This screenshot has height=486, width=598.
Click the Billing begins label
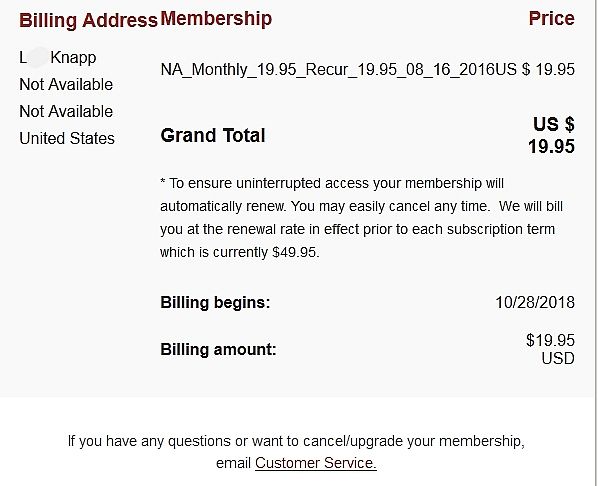215,303
